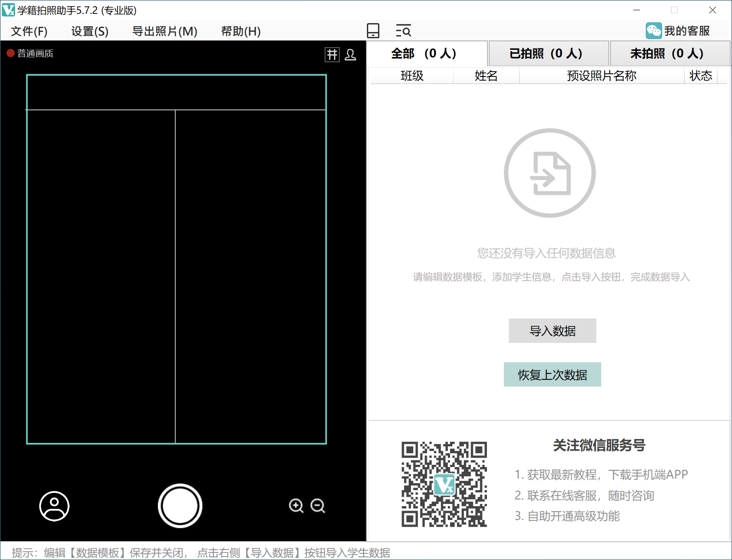Click the 关注微信服务号 heading
Image resolution: width=732 pixels, height=560 pixels.
[x=599, y=445]
